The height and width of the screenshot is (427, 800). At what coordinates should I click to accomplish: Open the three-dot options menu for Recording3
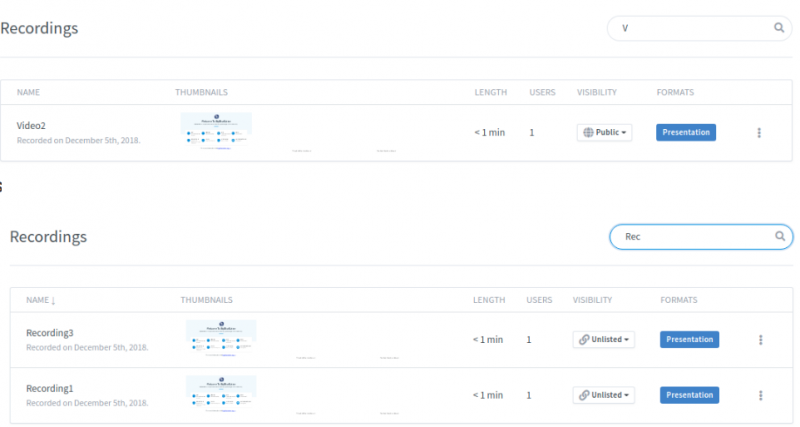pos(761,340)
